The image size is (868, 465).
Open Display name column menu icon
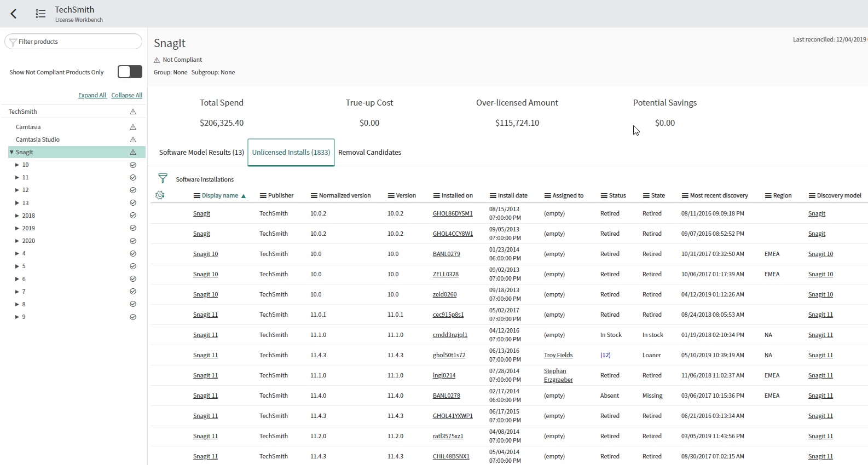(x=197, y=195)
